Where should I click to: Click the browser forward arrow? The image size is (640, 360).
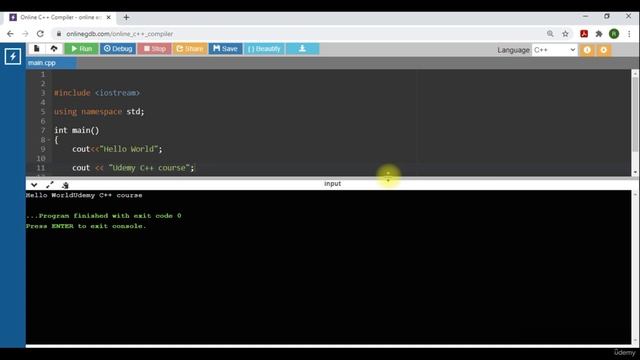(25, 34)
